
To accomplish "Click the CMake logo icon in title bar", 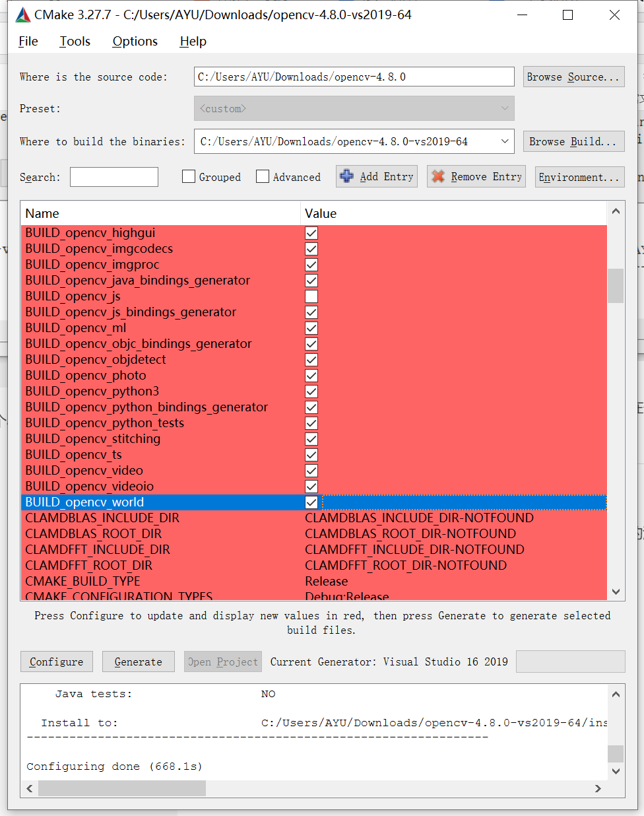I will coord(23,15).
